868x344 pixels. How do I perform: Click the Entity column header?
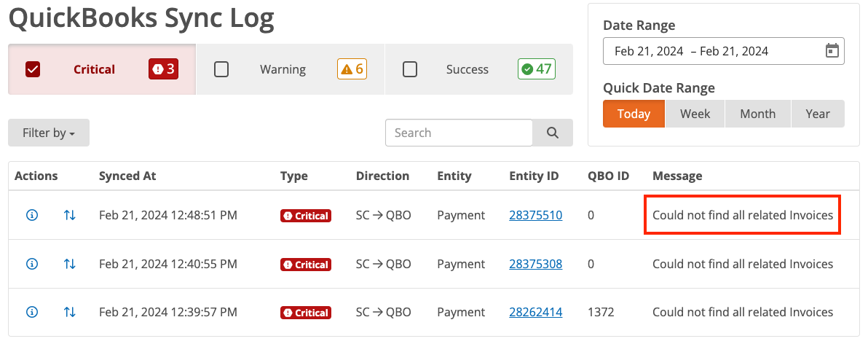(x=454, y=176)
